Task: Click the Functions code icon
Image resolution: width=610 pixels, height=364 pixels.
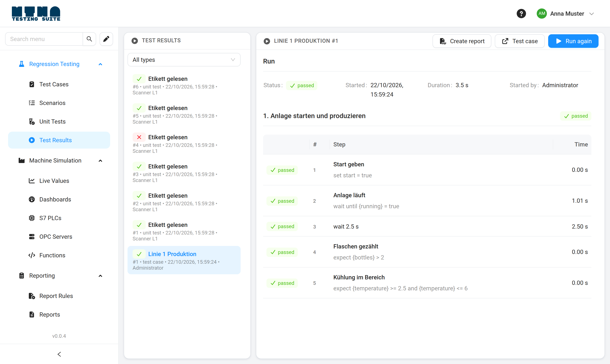Action: [x=32, y=256]
